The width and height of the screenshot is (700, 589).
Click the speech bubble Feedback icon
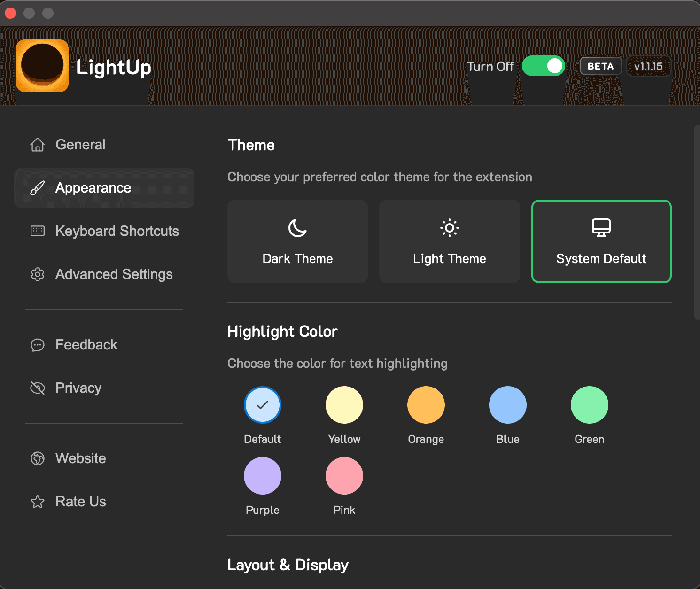click(37, 345)
